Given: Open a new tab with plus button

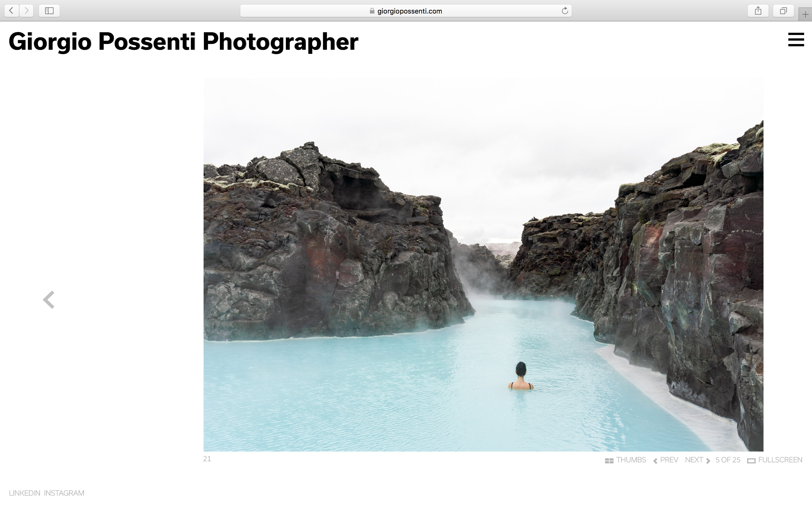Looking at the screenshot, I should 805,14.
